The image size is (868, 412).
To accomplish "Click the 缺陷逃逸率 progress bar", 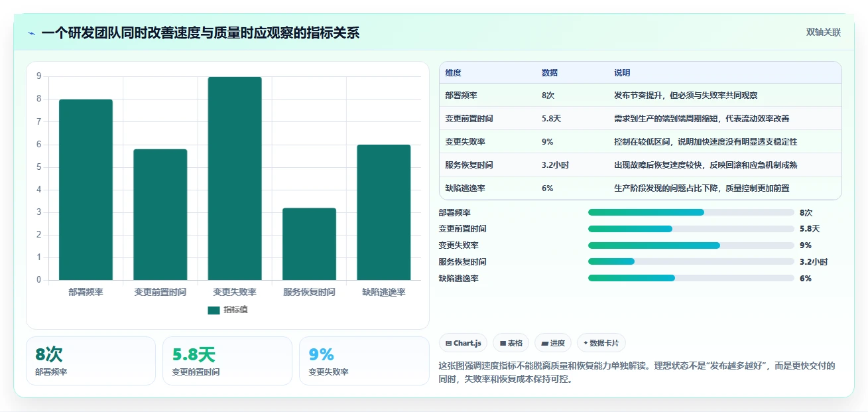I will 691,278.
